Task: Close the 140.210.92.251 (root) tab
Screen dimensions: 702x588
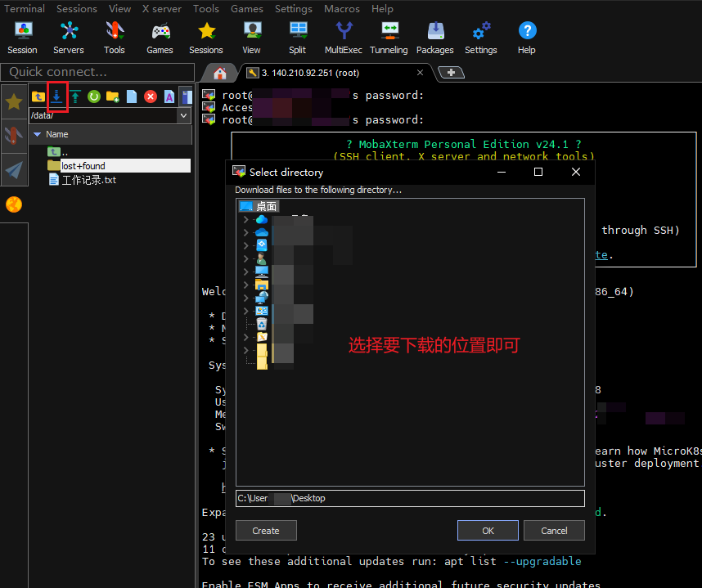Action: 420,73
